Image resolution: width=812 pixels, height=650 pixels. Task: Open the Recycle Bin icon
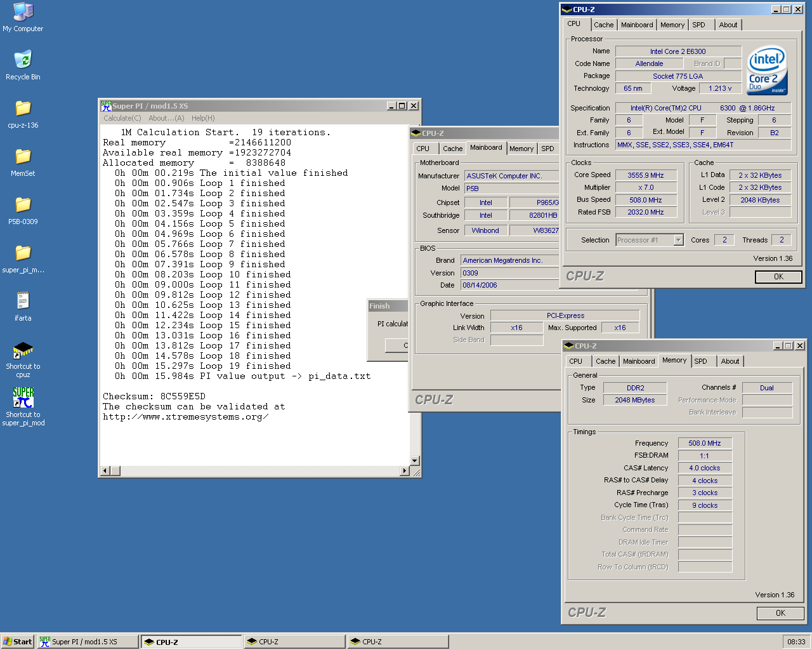pyautogui.click(x=23, y=65)
